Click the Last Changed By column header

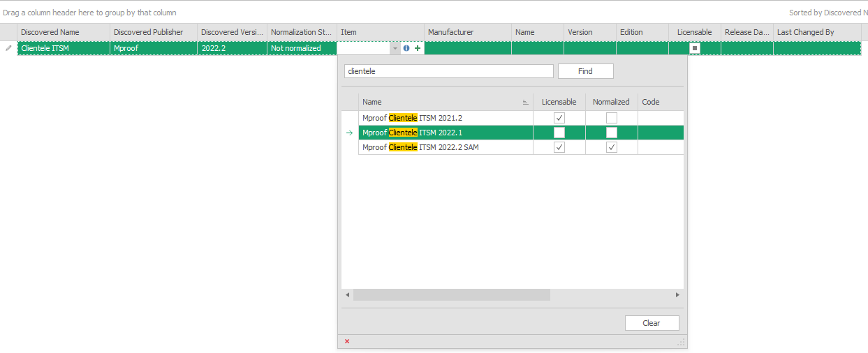click(x=817, y=32)
